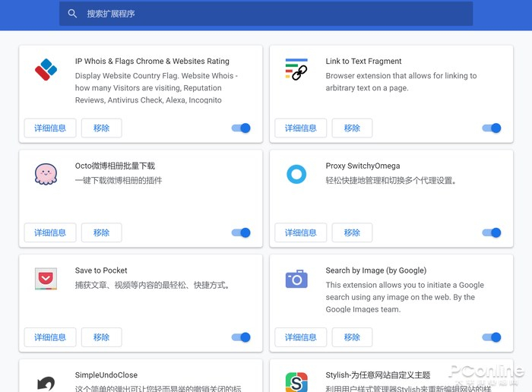The height and width of the screenshot is (392, 532).
Task: Disable the Save to Pocket toggle
Action: pyautogui.click(x=241, y=337)
